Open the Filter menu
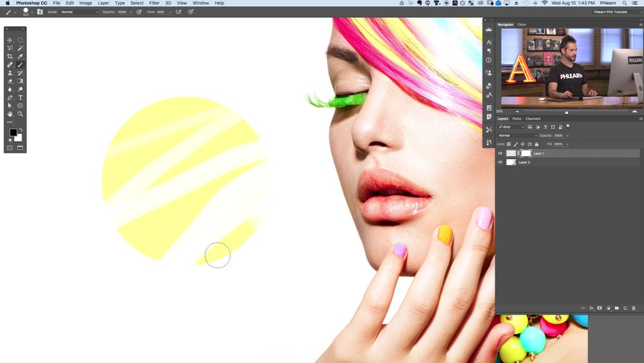The height and width of the screenshot is (363, 644). 154,3
